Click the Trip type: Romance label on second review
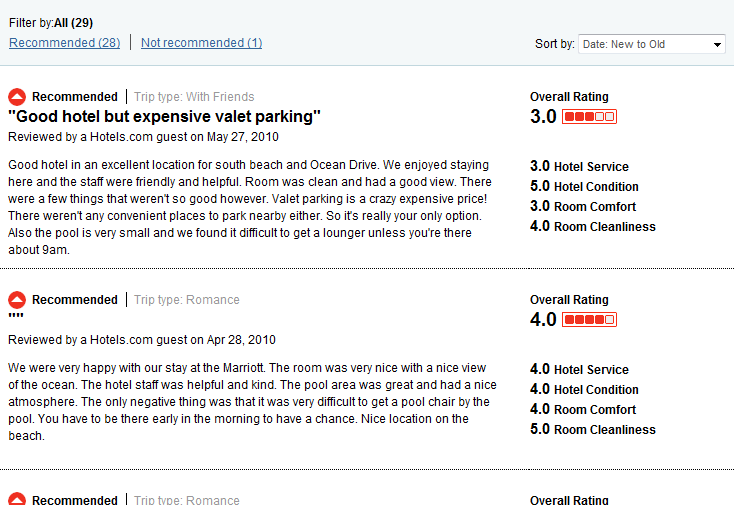This screenshot has height=505, width=734. click(x=187, y=300)
